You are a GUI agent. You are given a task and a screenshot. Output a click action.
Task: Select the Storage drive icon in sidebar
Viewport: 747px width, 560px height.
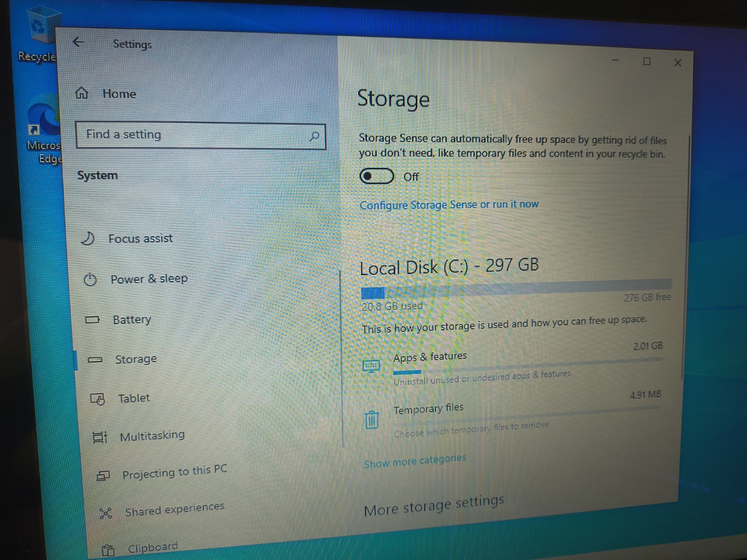(95, 360)
